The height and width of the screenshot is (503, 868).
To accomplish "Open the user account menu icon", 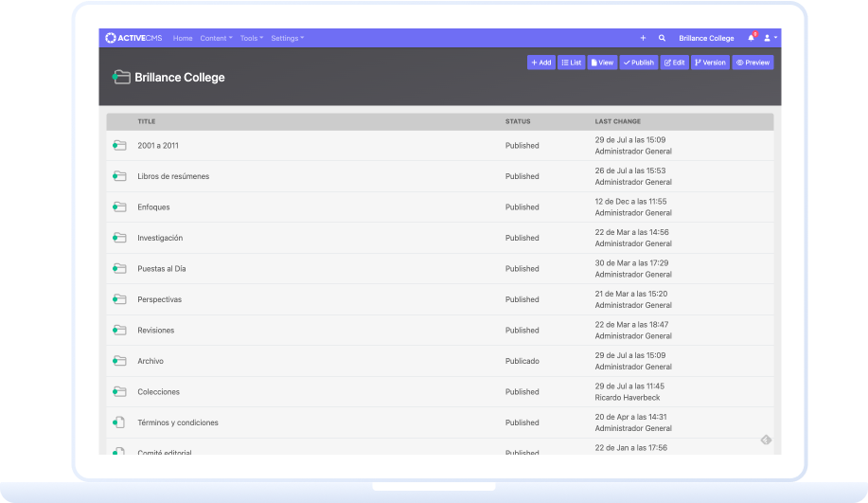I will coord(771,38).
